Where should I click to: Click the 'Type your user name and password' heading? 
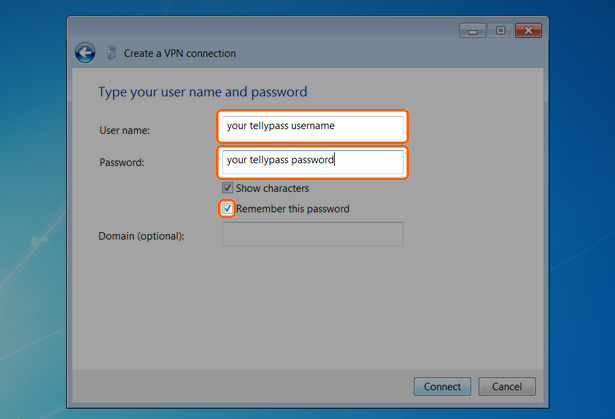pyautogui.click(x=202, y=92)
